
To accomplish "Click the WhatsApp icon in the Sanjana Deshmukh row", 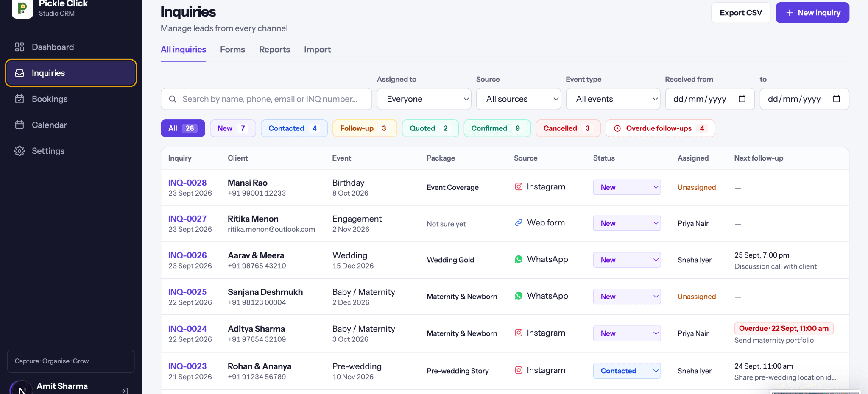I will (518, 296).
